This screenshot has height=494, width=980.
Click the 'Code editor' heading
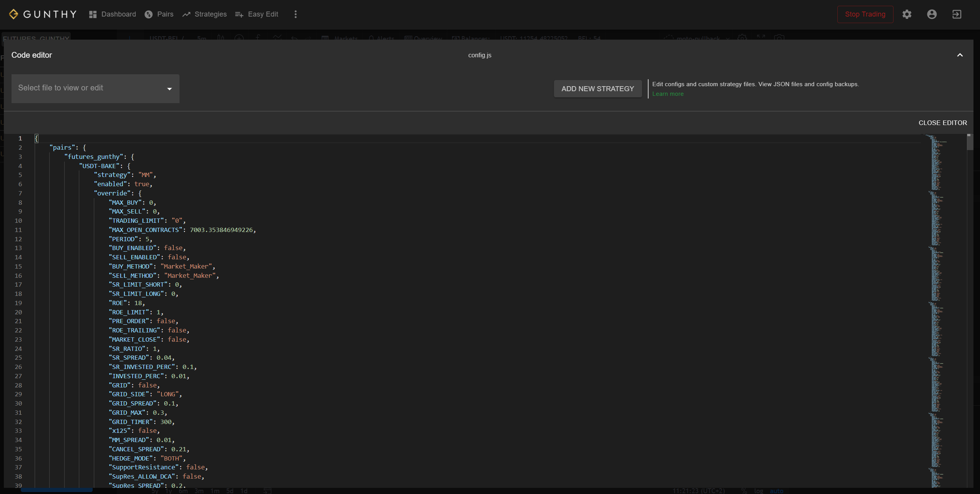[x=32, y=55]
